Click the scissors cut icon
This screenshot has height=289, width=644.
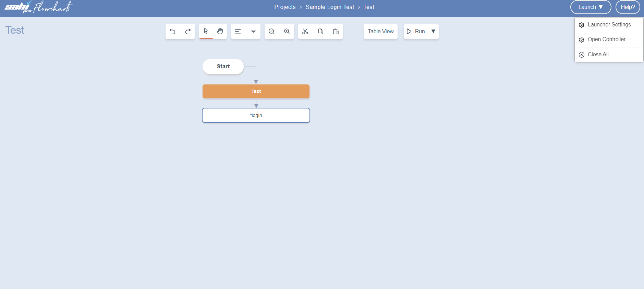305,32
